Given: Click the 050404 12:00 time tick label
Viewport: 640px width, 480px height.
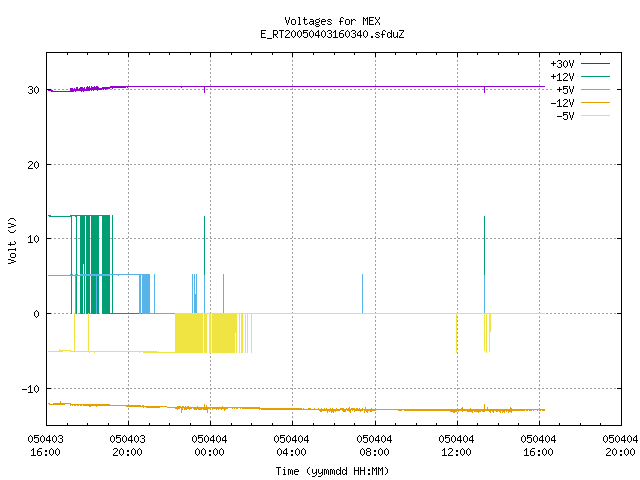Looking at the screenshot, I should tap(456, 446).
